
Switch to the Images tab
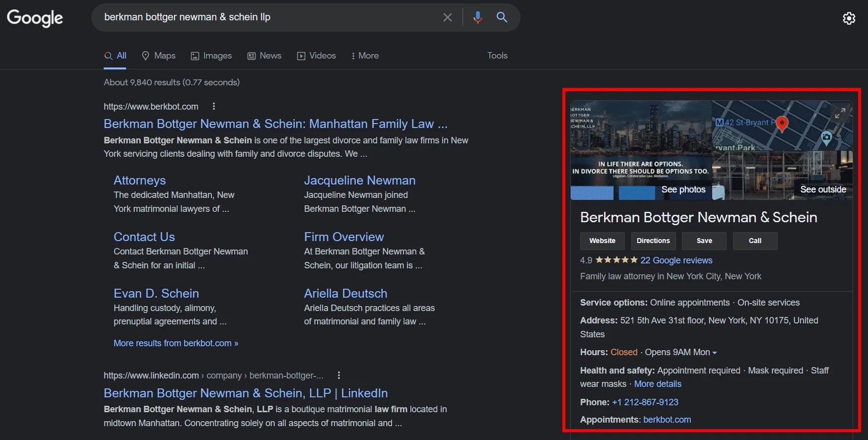coord(211,56)
